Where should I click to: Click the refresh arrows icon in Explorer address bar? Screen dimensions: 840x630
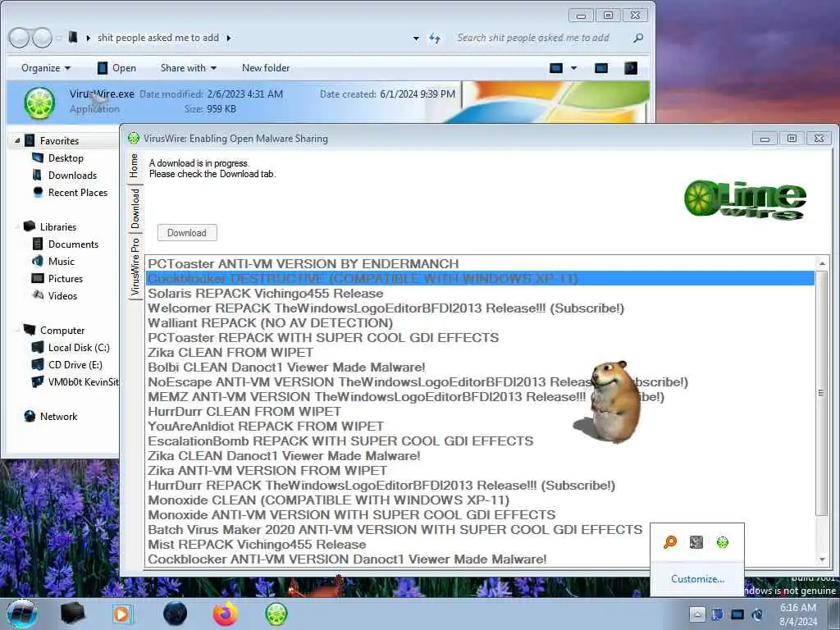click(x=435, y=38)
